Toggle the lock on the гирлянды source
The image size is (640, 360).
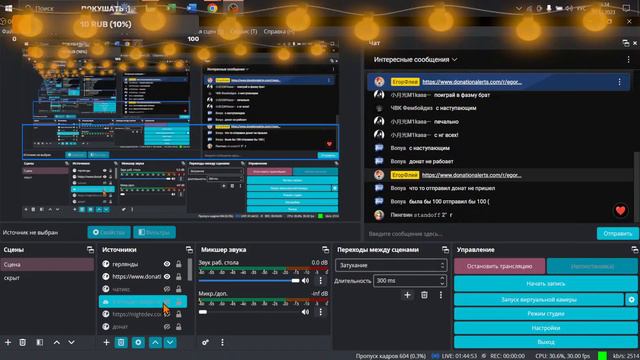tap(179, 264)
